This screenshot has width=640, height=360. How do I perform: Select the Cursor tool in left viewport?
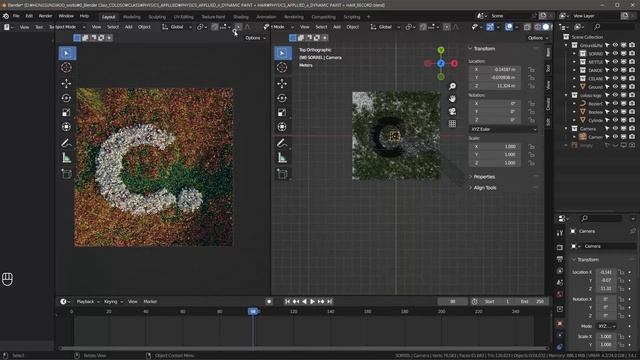[67, 67]
